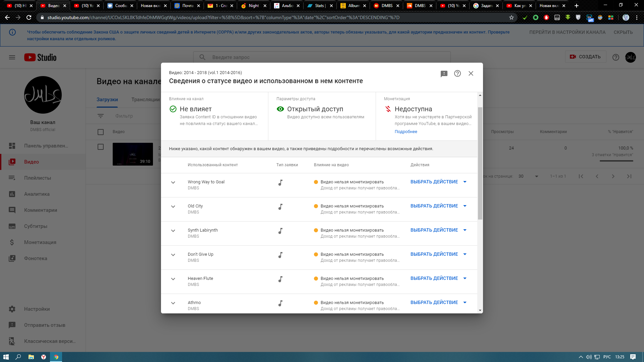The image size is (644, 362).
Task: Click the СОЗДАТЬ button
Action: tap(586, 57)
